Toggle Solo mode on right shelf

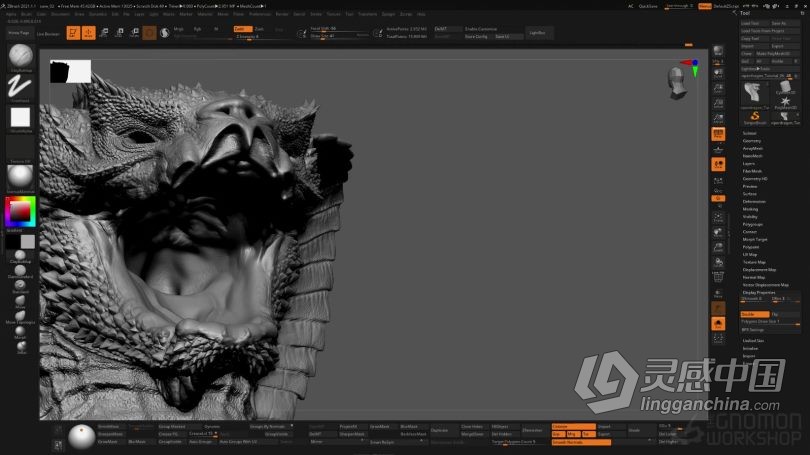coord(718,324)
